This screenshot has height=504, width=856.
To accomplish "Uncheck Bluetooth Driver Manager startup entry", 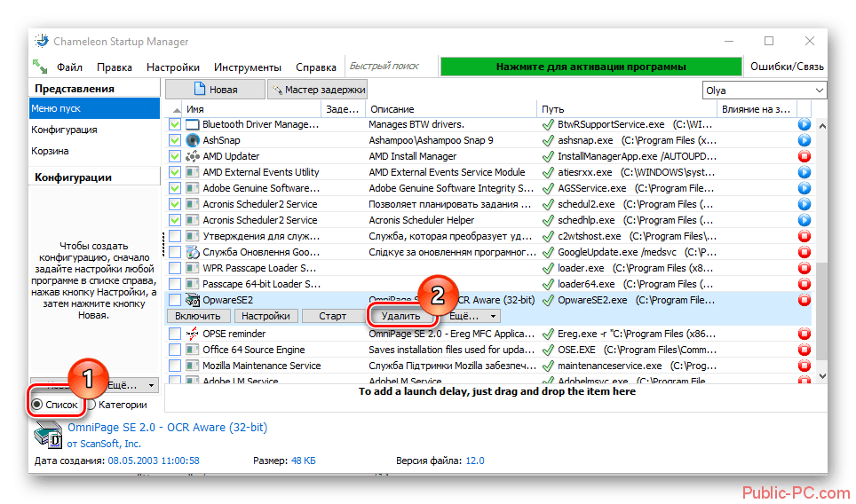I will click(175, 124).
